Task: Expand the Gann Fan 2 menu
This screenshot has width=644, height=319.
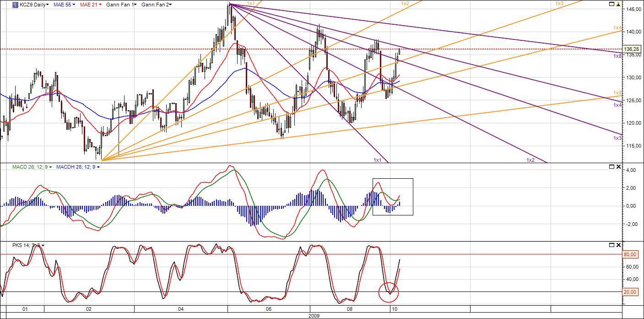Action: [x=157, y=5]
